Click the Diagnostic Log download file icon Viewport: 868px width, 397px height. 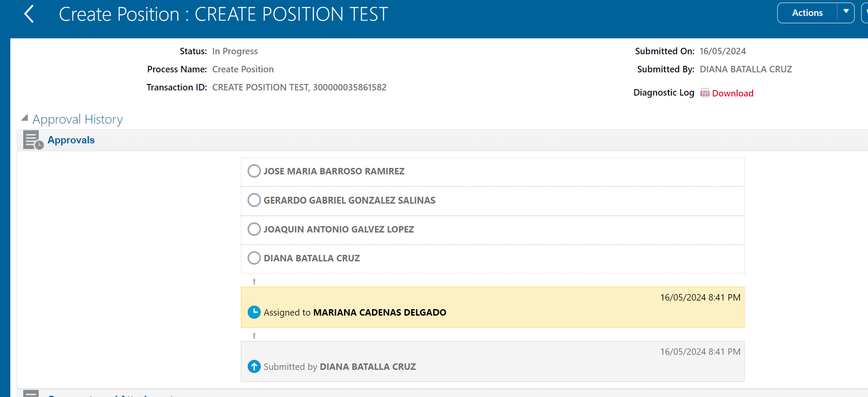(705, 93)
